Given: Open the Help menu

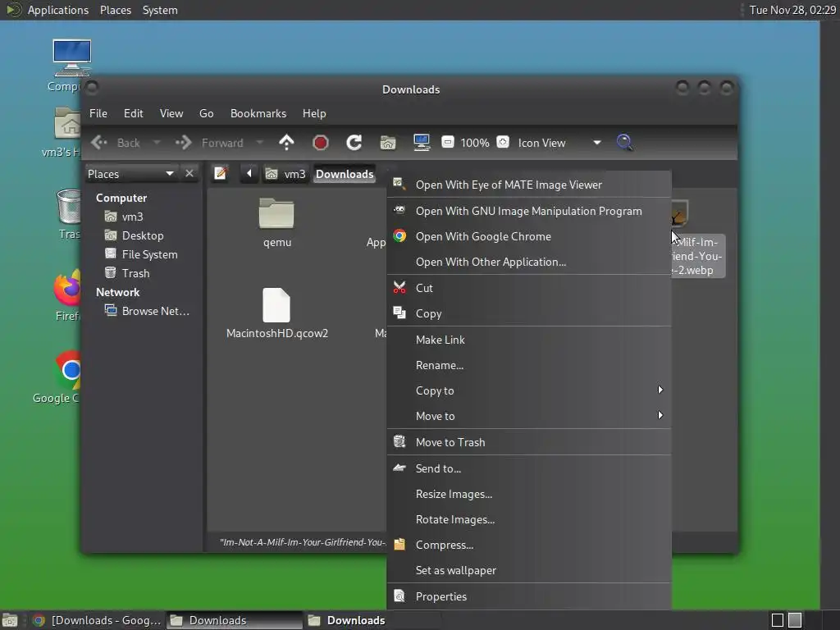Looking at the screenshot, I should point(314,113).
